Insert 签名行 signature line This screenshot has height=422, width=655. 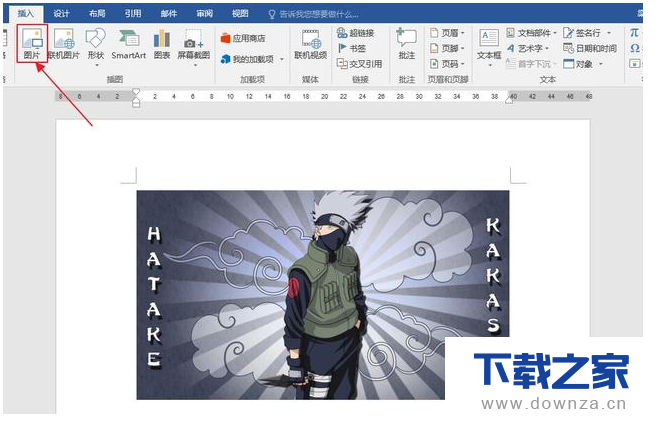coord(586,33)
